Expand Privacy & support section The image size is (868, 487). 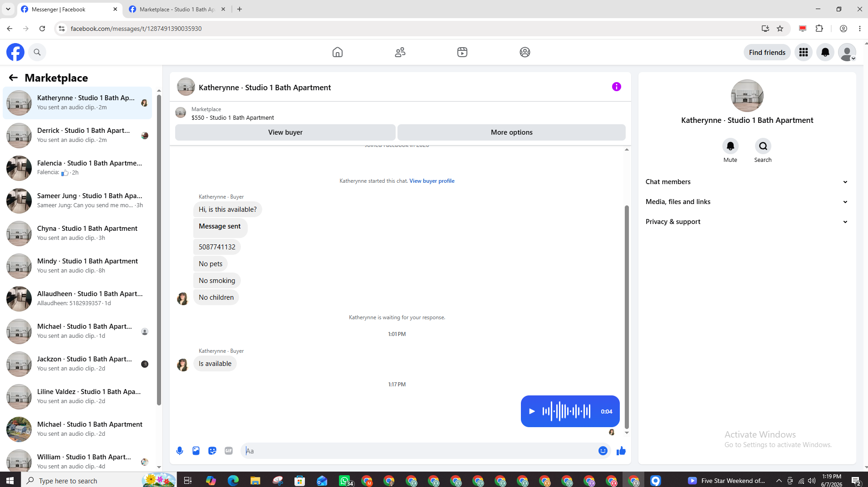click(747, 222)
